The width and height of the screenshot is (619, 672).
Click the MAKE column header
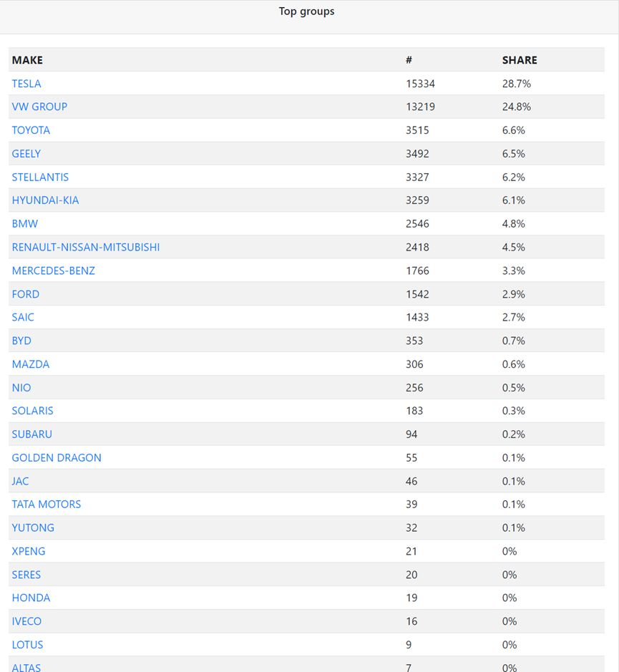coord(27,60)
